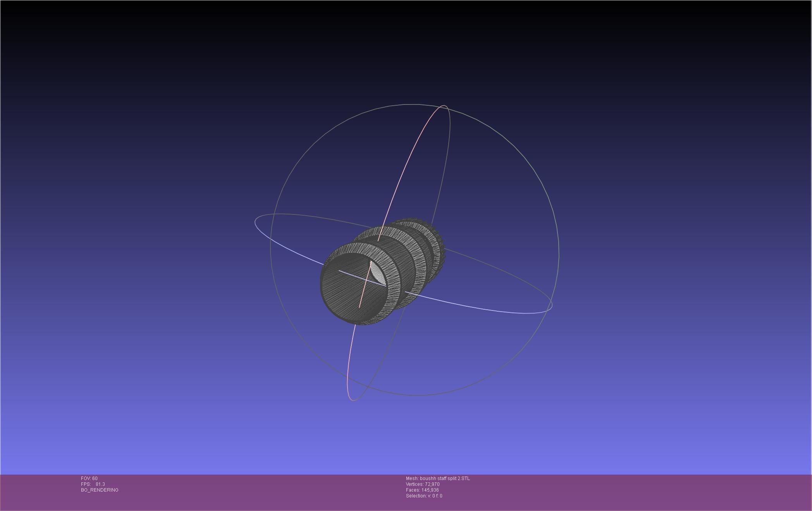Click the BO_RENDERING status text

coord(100,490)
